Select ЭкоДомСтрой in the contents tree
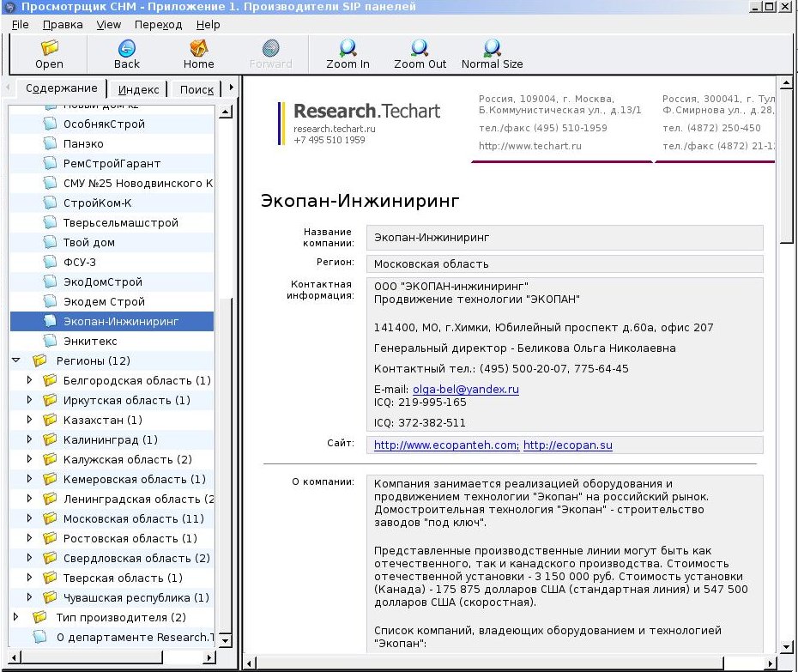The image size is (798, 672). [x=103, y=282]
